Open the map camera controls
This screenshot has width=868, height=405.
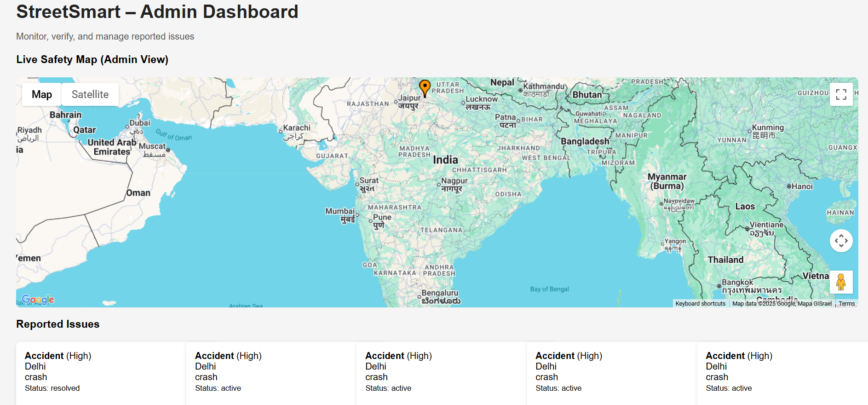(841, 241)
